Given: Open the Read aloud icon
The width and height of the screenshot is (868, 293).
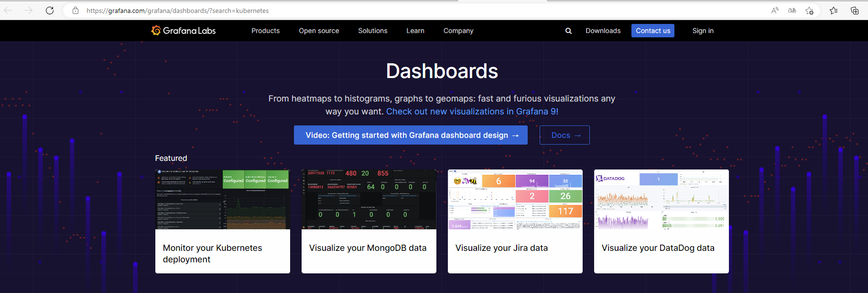Looking at the screenshot, I should coord(775,11).
